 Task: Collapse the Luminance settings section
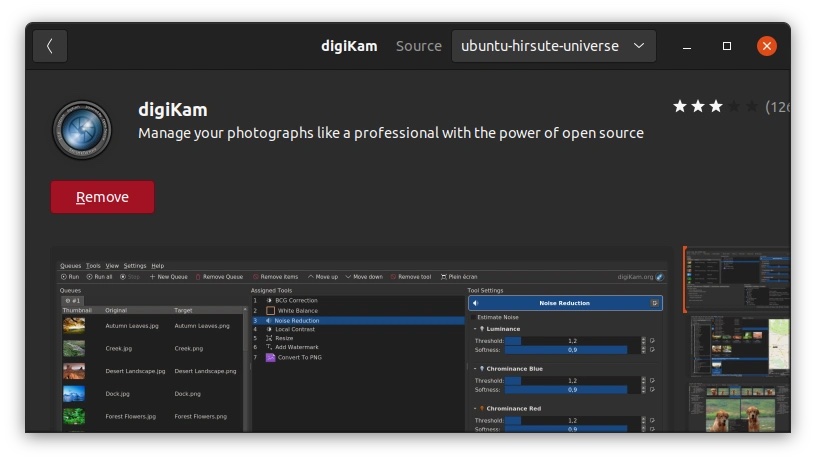(475, 329)
